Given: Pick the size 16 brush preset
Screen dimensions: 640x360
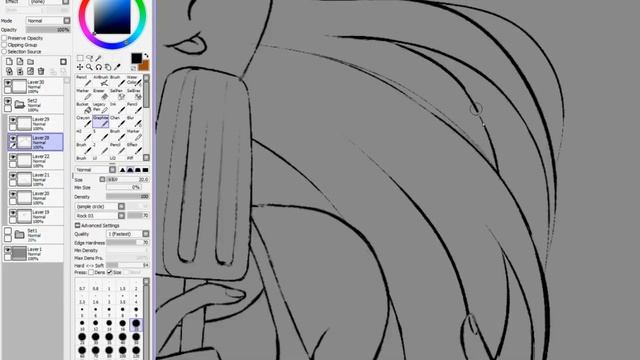Looking at the screenshot, I should point(122,325).
